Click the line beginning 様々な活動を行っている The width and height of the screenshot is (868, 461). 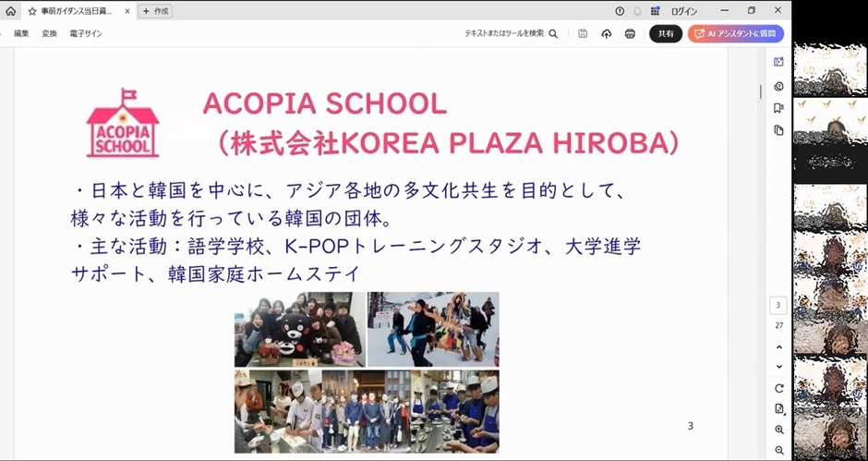[232, 219]
